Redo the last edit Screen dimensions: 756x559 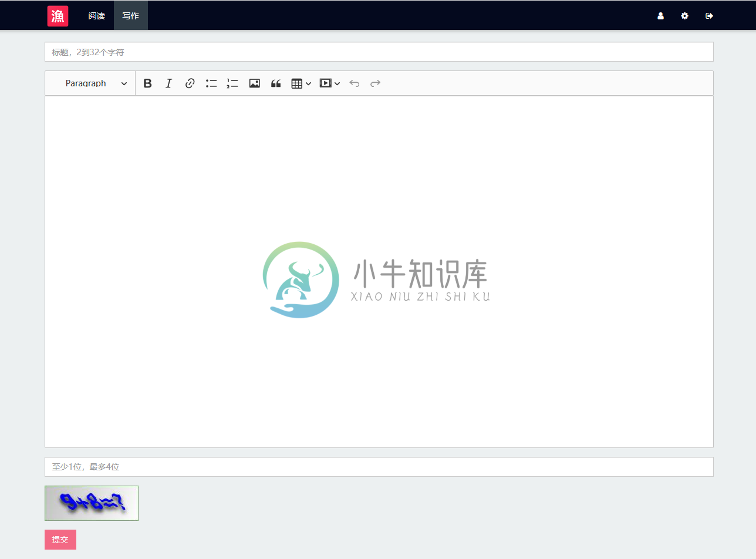pyautogui.click(x=375, y=83)
